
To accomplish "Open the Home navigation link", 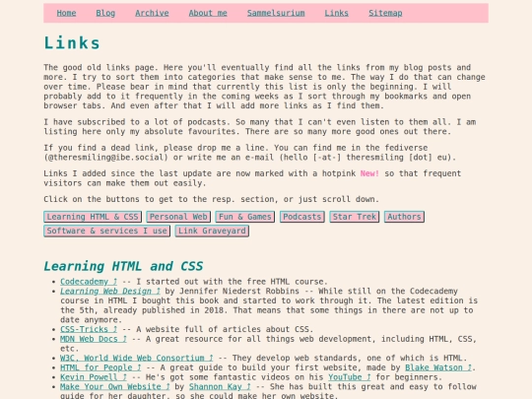I will click(x=66, y=13).
